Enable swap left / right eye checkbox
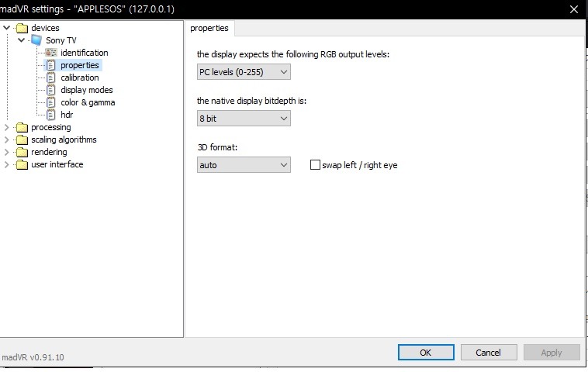The image size is (588, 372). pyautogui.click(x=315, y=165)
